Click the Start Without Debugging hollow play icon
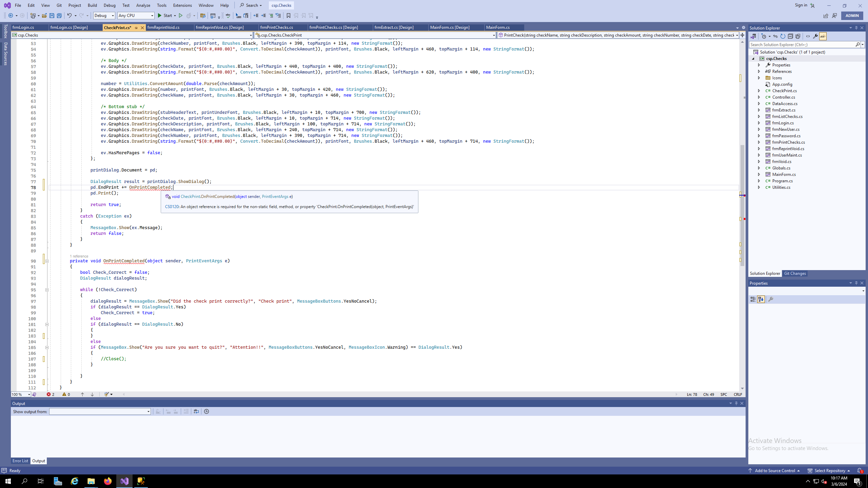The width and height of the screenshot is (868, 488). [x=181, y=16]
